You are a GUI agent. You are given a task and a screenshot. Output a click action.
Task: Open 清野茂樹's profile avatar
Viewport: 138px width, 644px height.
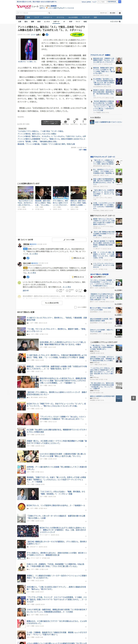coord(20,245)
